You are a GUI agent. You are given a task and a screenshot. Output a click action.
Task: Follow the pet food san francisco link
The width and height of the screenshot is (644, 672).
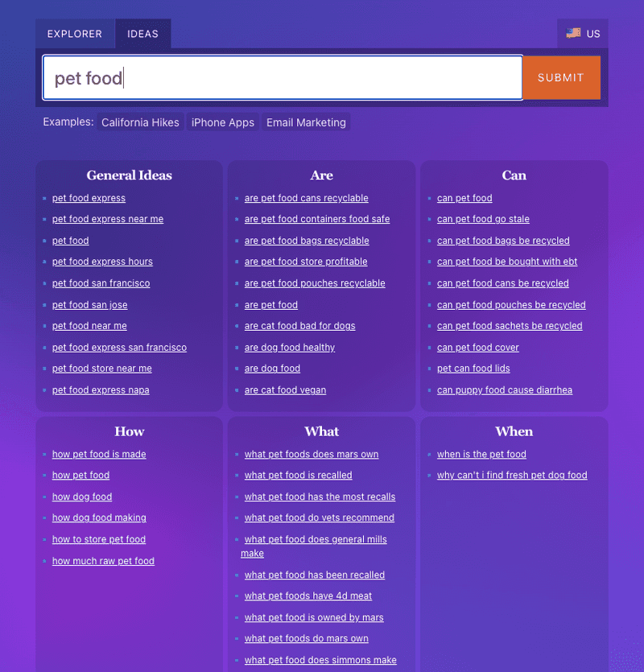pyautogui.click(x=101, y=283)
